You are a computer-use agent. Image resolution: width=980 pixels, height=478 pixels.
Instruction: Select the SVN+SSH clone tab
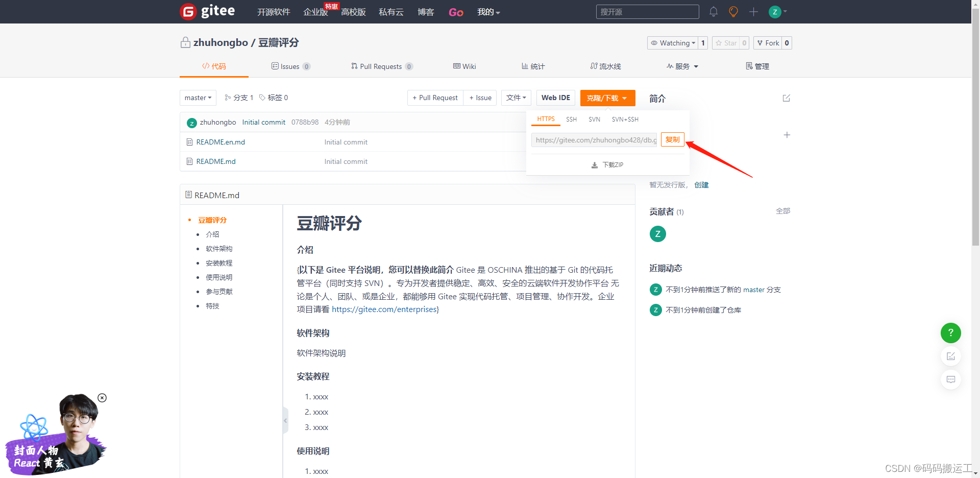coord(625,119)
